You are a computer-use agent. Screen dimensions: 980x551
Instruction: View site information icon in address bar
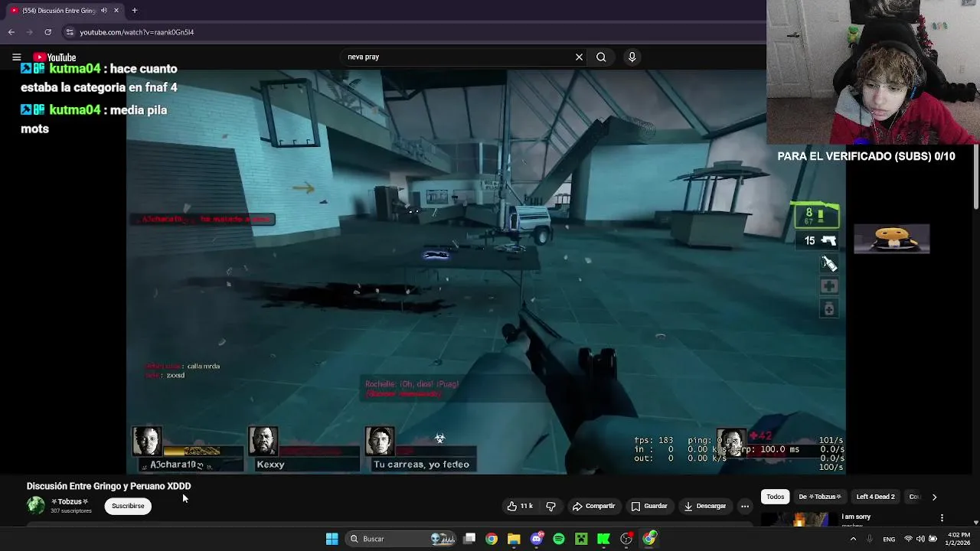click(70, 32)
